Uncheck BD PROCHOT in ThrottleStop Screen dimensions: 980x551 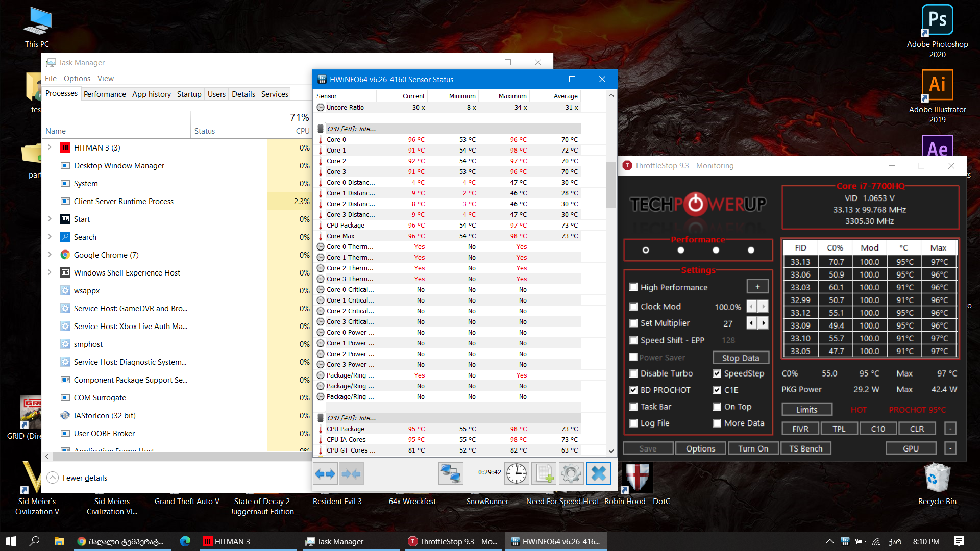coord(633,390)
